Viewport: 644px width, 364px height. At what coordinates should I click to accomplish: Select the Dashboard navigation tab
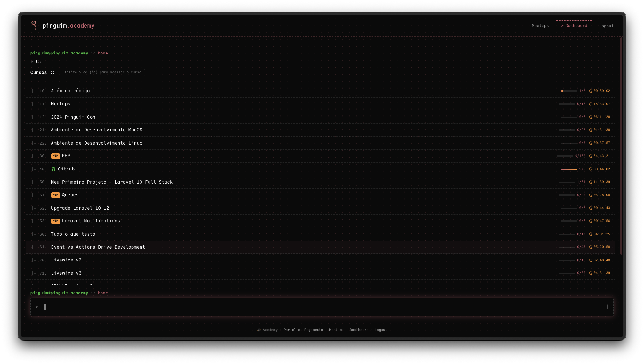(574, 26)
